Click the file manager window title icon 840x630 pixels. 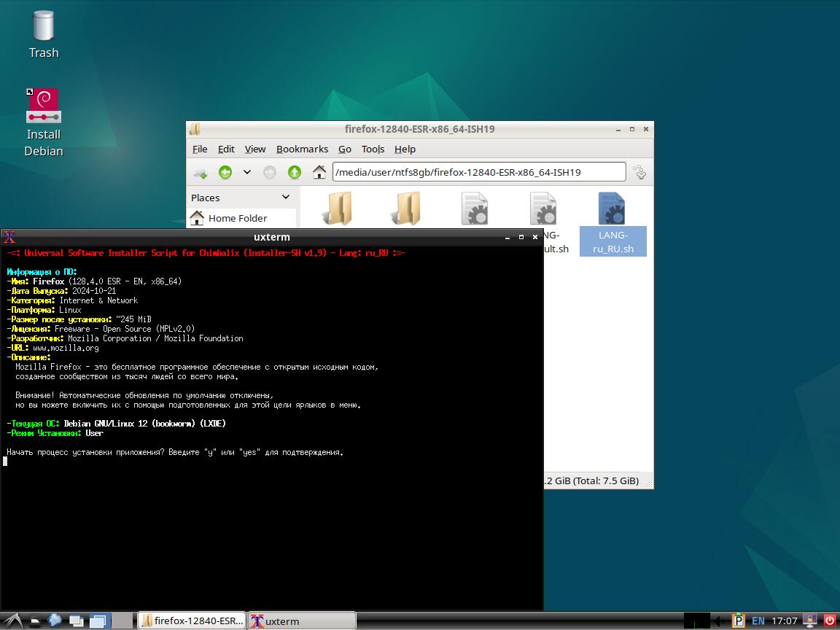click(195, 129)
